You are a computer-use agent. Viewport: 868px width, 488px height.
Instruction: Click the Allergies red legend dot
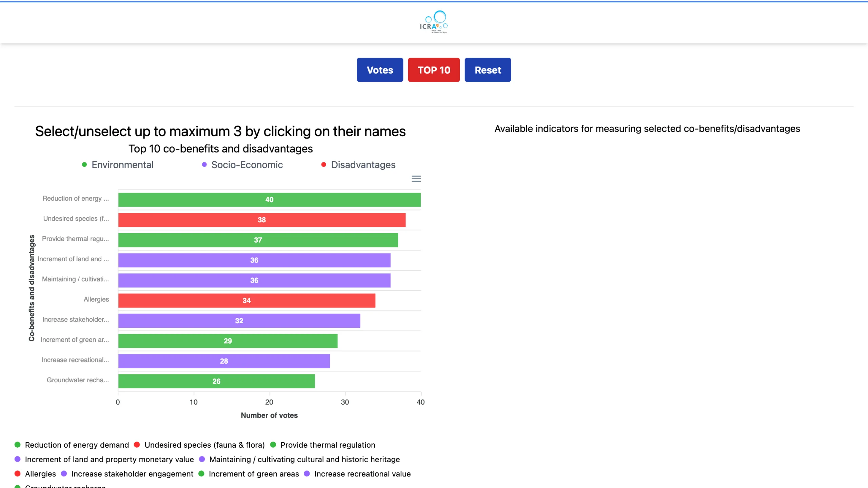18,473
